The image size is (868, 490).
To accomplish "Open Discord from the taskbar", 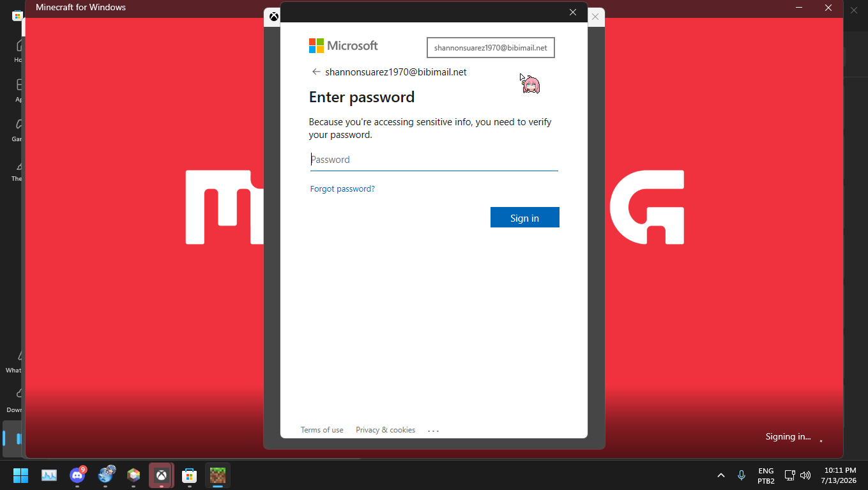I will point(77,475).
